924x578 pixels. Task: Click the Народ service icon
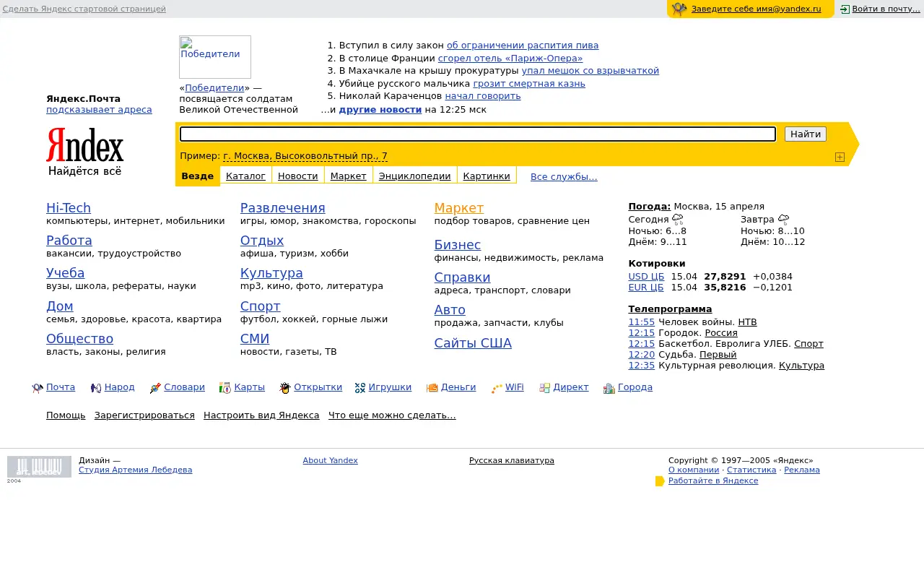pos(96,388)
